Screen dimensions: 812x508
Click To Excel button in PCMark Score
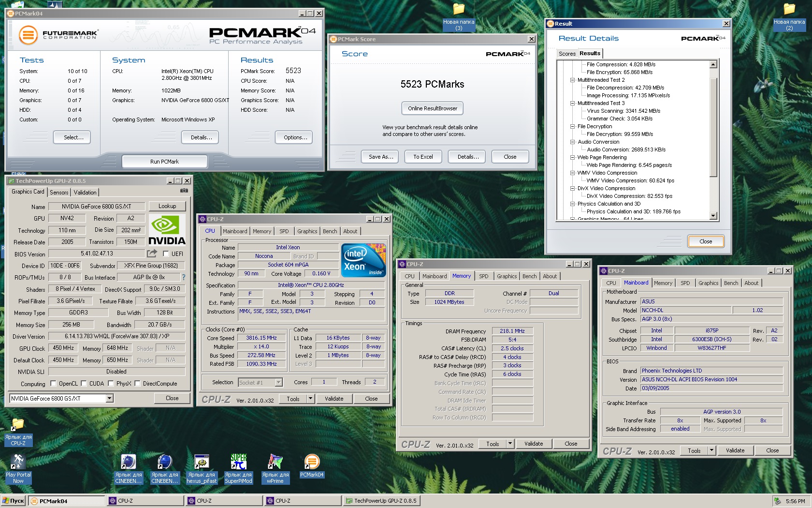click(x=423, y=157)
